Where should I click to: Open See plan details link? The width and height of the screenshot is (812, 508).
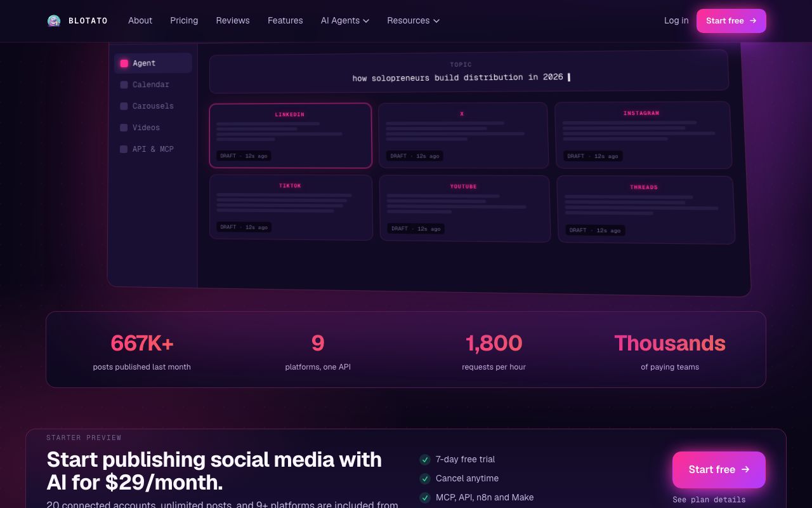coord(709,500)
